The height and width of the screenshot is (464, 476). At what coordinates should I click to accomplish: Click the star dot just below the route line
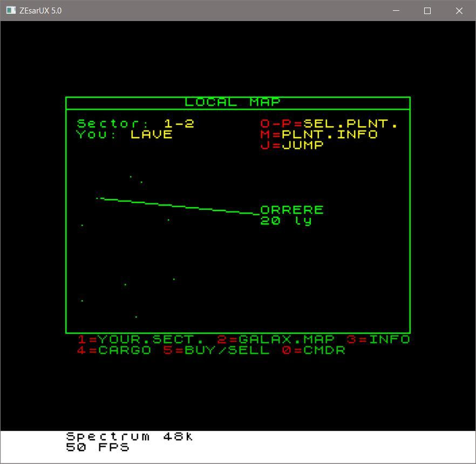point(168,220)
